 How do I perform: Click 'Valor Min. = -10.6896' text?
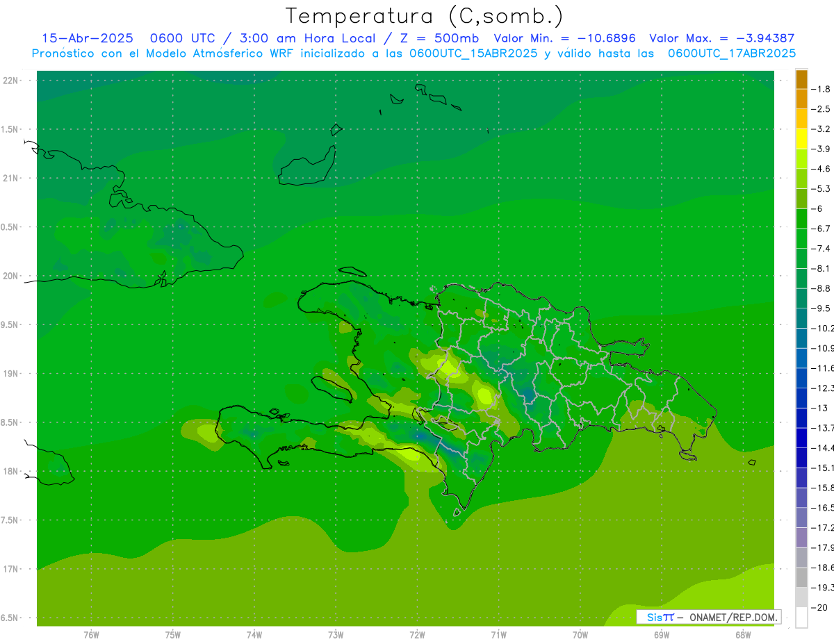click(x=564, y=38)
